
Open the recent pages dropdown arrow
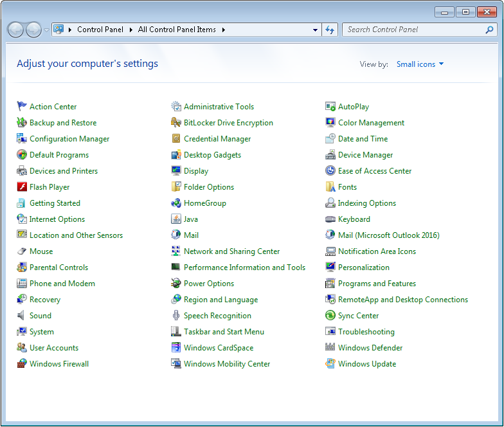[x=46, y=30]
